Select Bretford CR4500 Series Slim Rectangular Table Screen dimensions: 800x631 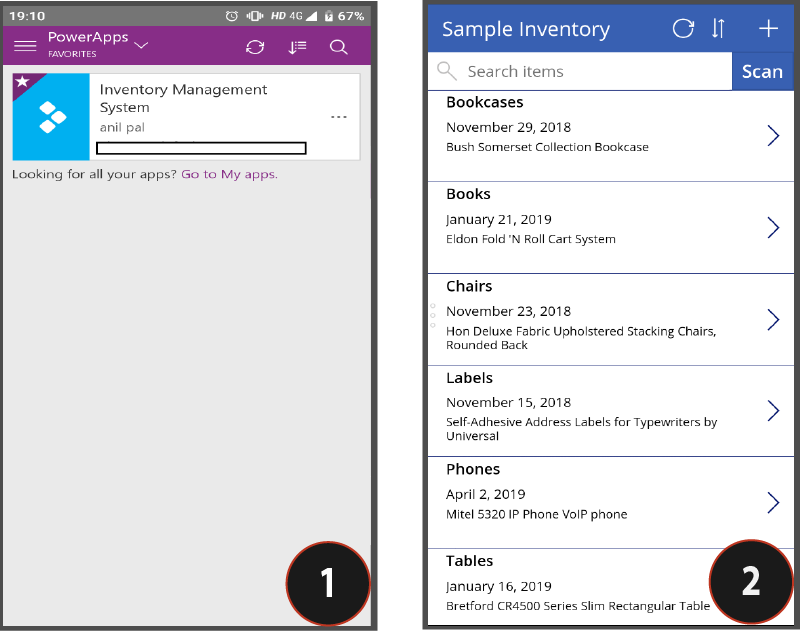(x=578, y=606)
